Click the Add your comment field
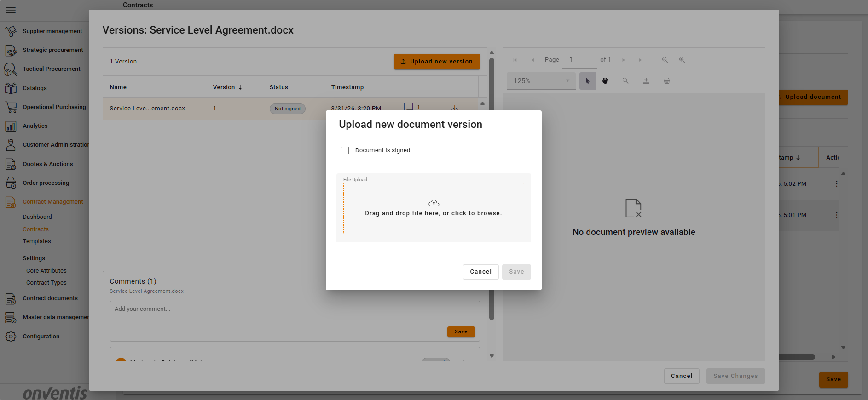This screenshot has height=400, width=868. pos(295,309)
